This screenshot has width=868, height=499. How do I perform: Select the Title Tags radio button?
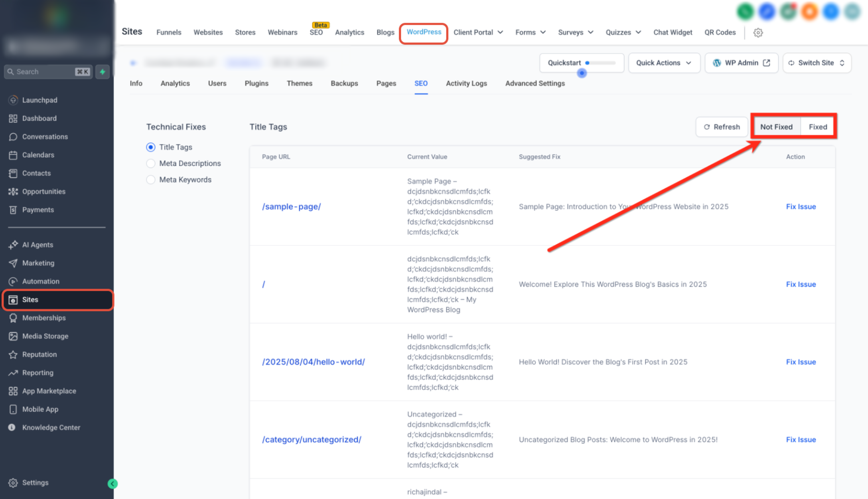click(151, 147)
